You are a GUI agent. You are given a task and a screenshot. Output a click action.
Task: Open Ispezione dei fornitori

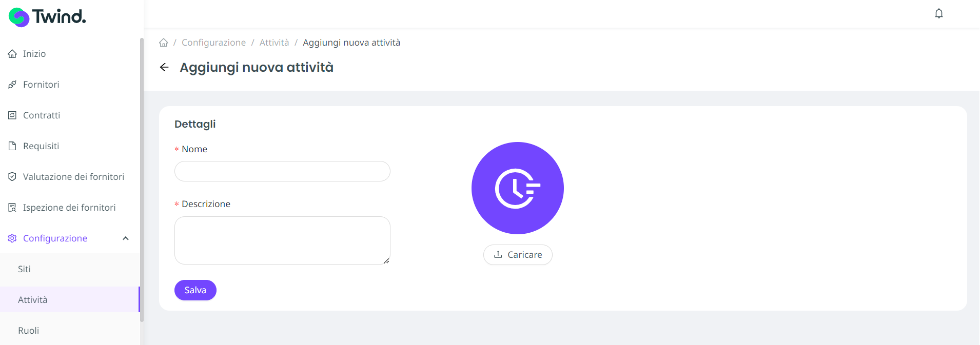click(70, 208)
